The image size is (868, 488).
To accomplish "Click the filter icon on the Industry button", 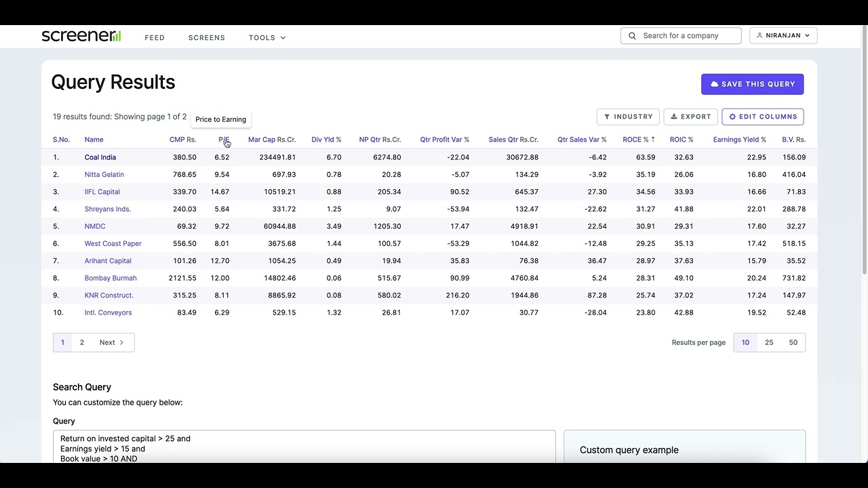I will tap(607, 117).
